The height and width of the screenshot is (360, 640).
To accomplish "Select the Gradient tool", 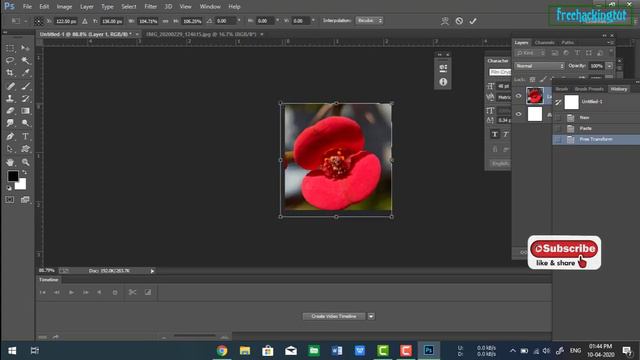I will click(x=25, y=111).
